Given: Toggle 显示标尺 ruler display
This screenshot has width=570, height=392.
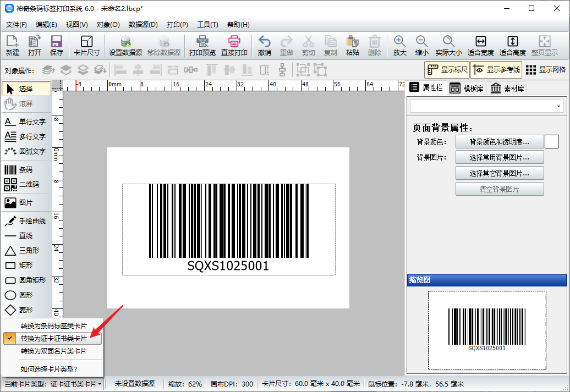Looking at the screenshot, I should click(x=447, y=70).
